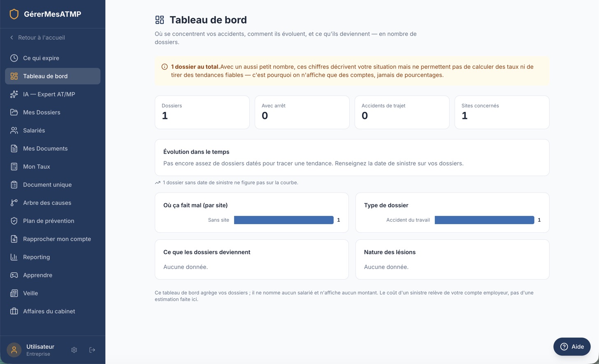Viewport: 599px width, 364px height.
Task: Click the Aide help button
Action: (572, 347)
